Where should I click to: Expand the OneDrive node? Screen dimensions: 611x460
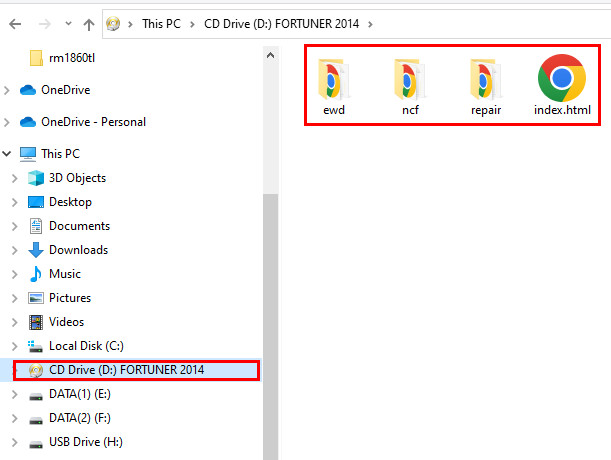pos(7,90)
